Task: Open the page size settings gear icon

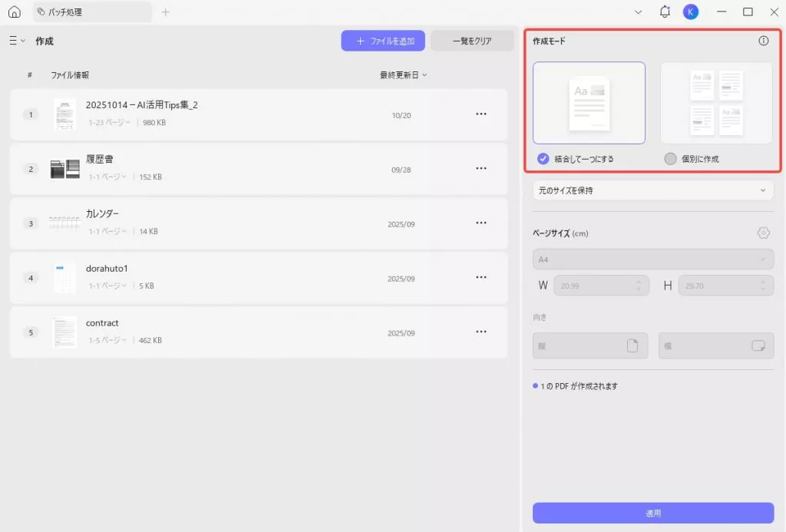Action: tap(763, 233)
